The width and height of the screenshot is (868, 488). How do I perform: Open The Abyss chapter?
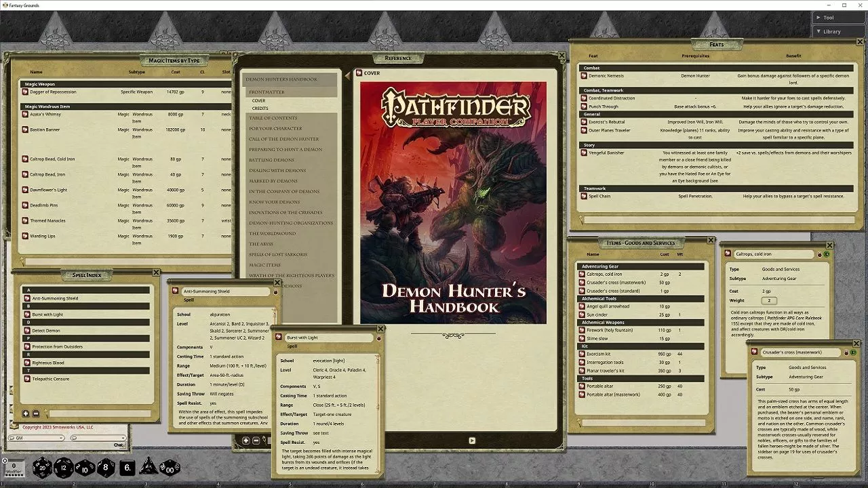(x=260, y=244)
